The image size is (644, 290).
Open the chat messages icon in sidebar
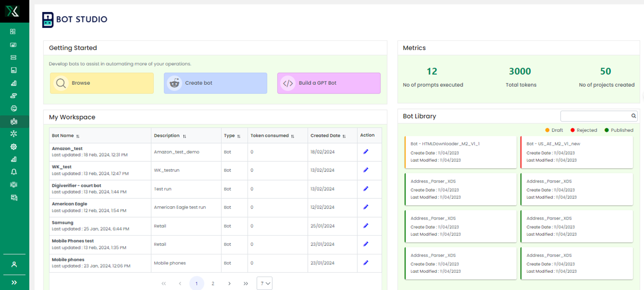point(13,198)
